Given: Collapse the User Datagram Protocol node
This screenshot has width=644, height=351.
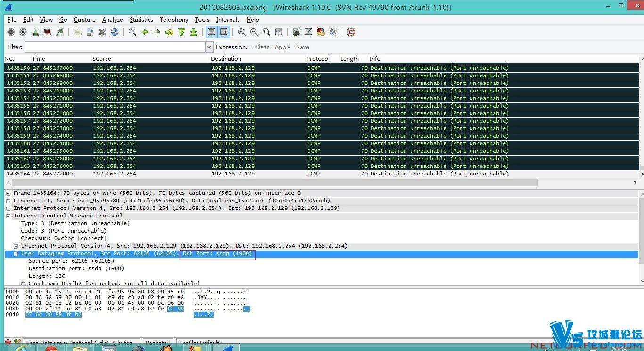Looking at the screenshot, I should tap(16, 253).
